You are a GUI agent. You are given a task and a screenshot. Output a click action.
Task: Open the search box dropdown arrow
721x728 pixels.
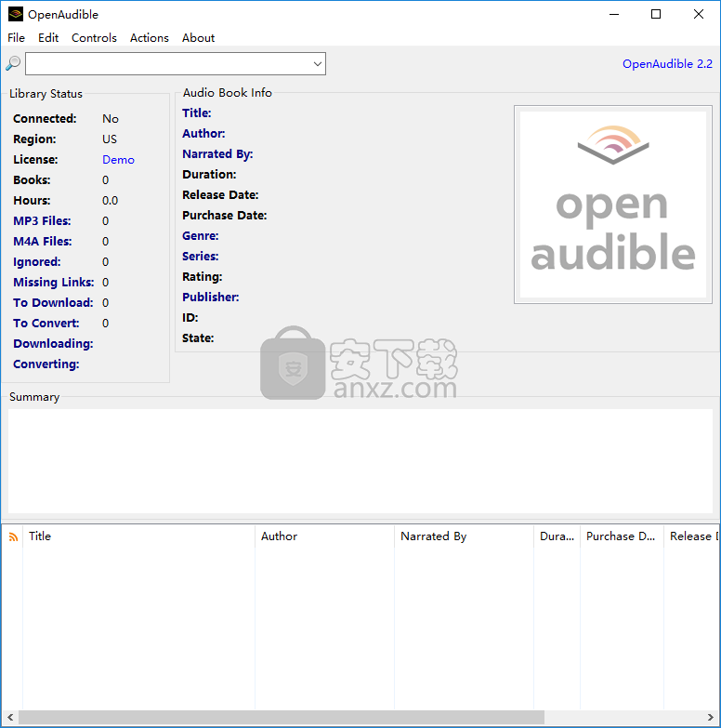tap(318, 63)
